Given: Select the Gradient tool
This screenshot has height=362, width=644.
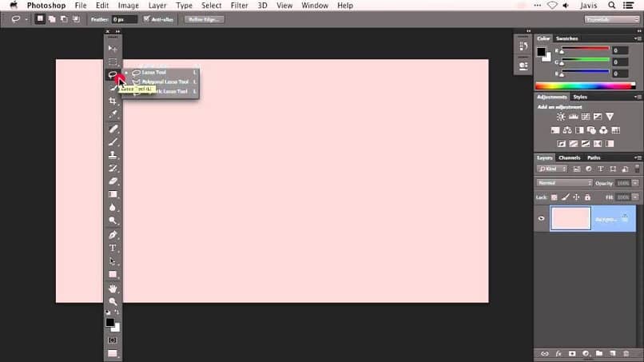Looking at the screenshot, I should [x=113, y=194].
